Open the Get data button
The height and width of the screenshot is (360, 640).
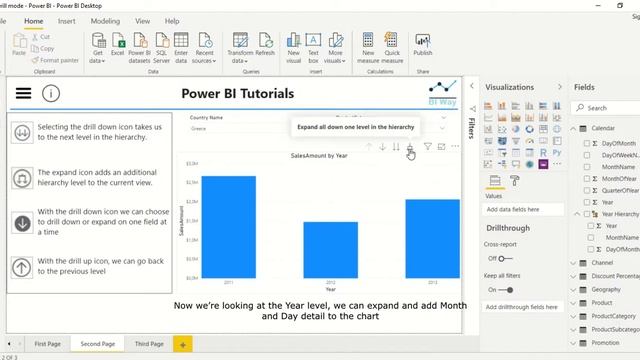point(98,48)
